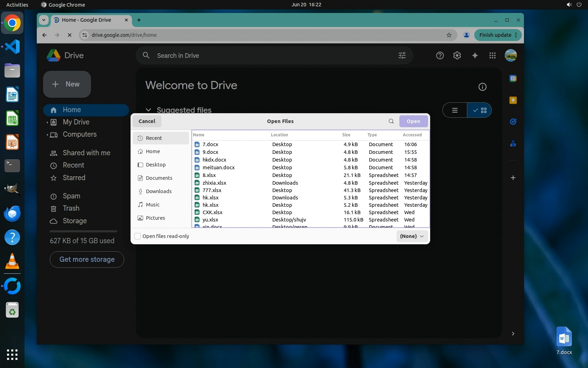This screenshot has width=588, height=368.
Task: Click the Drive help question mark icon
Action: (440, 55)
